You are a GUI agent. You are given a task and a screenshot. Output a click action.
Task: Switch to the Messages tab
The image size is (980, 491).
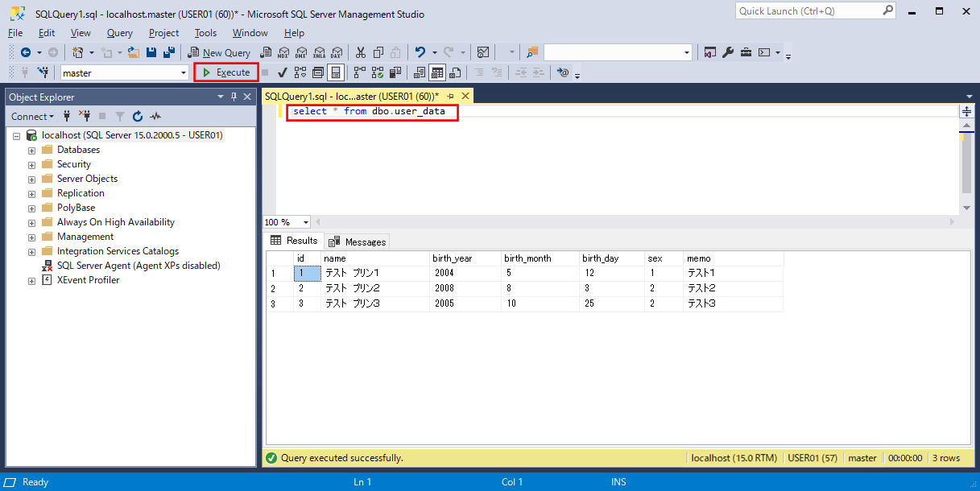pos(358,241)
